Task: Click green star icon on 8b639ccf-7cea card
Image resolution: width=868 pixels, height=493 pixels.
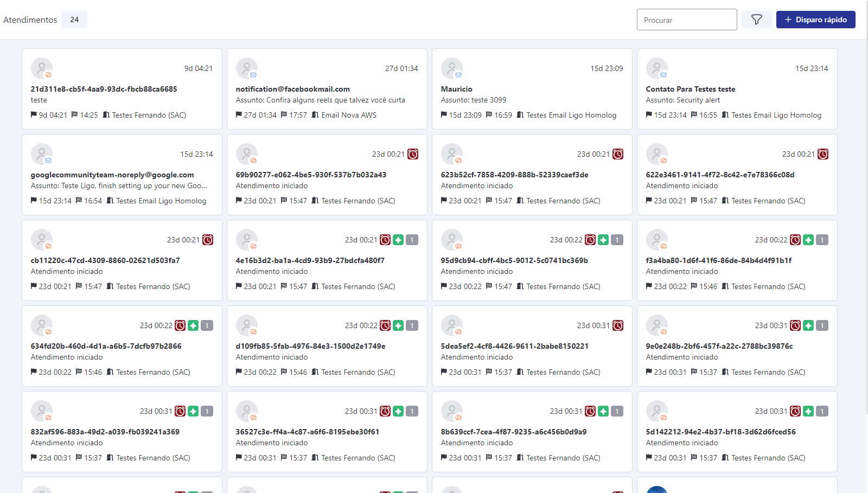Action: click(603, 411)
